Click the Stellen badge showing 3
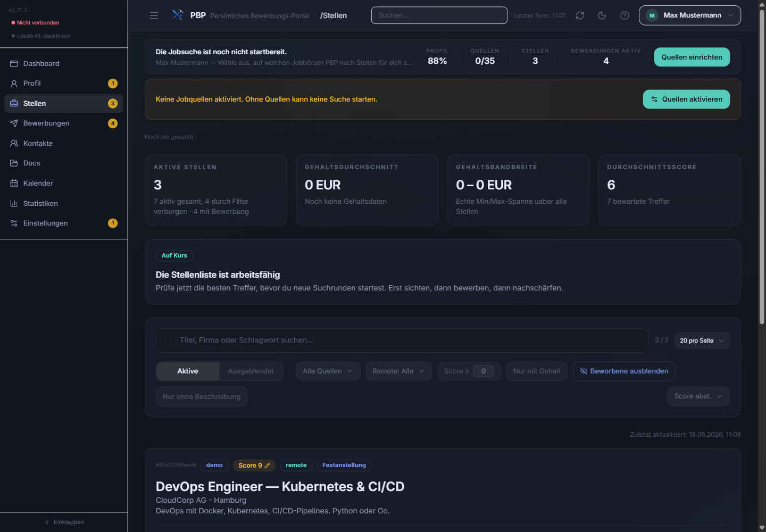766x532 pixels. pyautogui.click(x=113, y=103)
